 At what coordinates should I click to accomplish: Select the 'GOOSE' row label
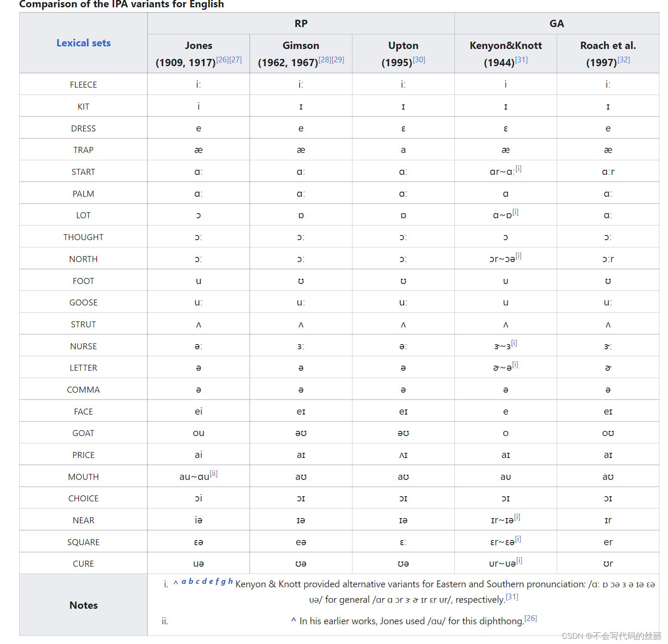[x=83, y=302]
